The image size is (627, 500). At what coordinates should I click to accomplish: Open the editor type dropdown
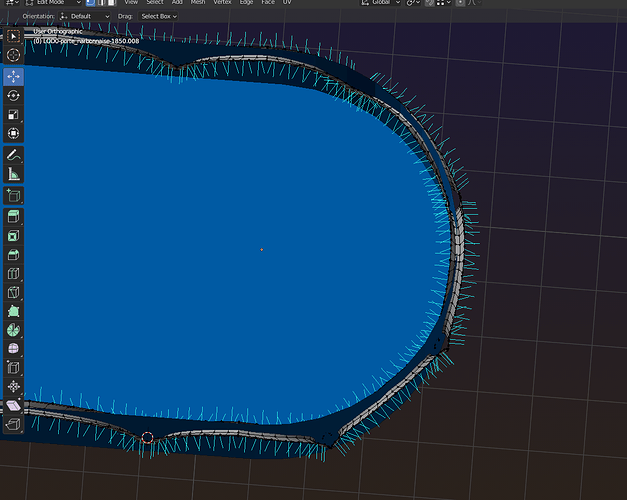pos(12,2)
